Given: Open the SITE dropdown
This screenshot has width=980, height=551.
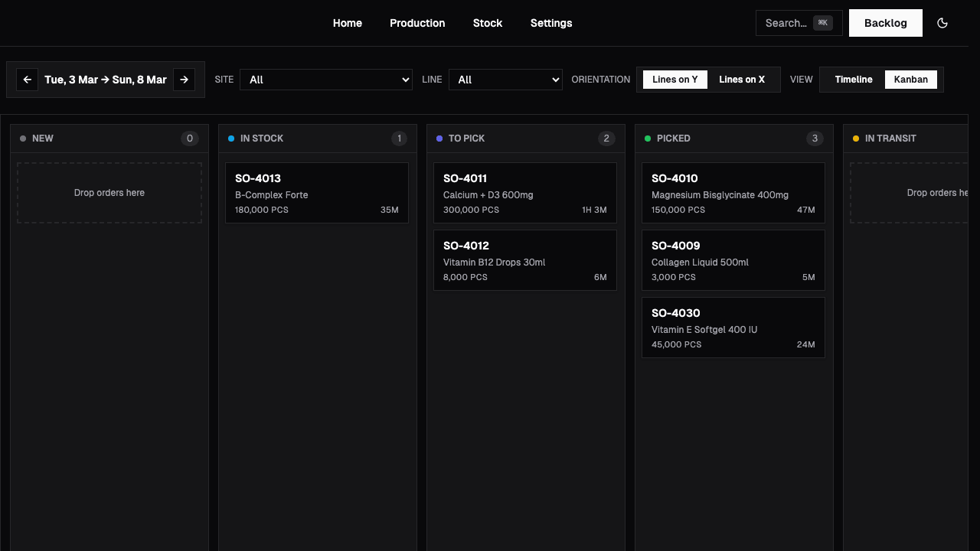Looking at the screenshot, I should 325,80.
